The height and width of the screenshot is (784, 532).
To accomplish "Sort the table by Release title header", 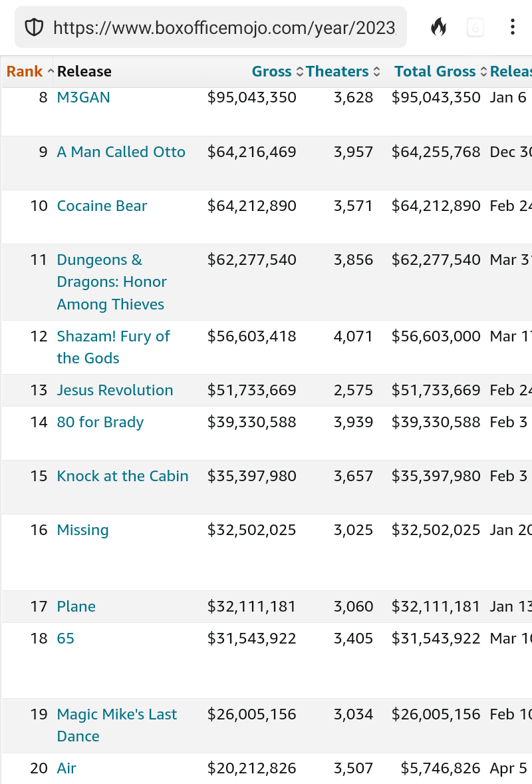I will tap(84, 72).
